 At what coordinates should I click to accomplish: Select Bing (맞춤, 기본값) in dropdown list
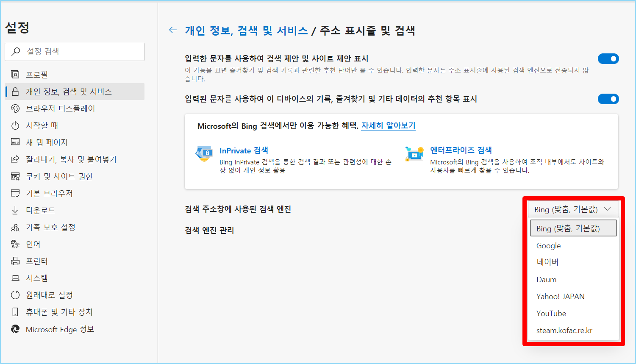coord(573,228)
